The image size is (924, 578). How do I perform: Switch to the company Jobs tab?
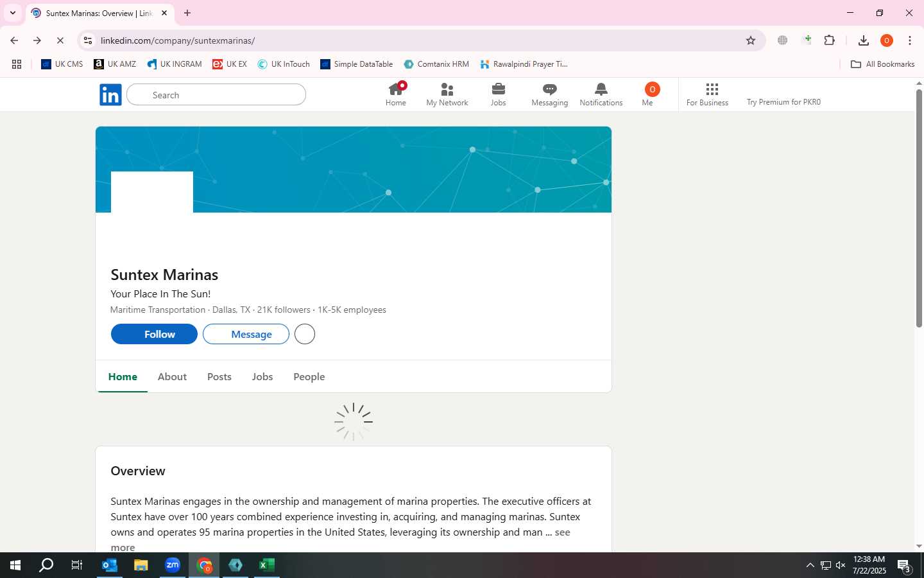pyautogui.click(x=262, y=377)
